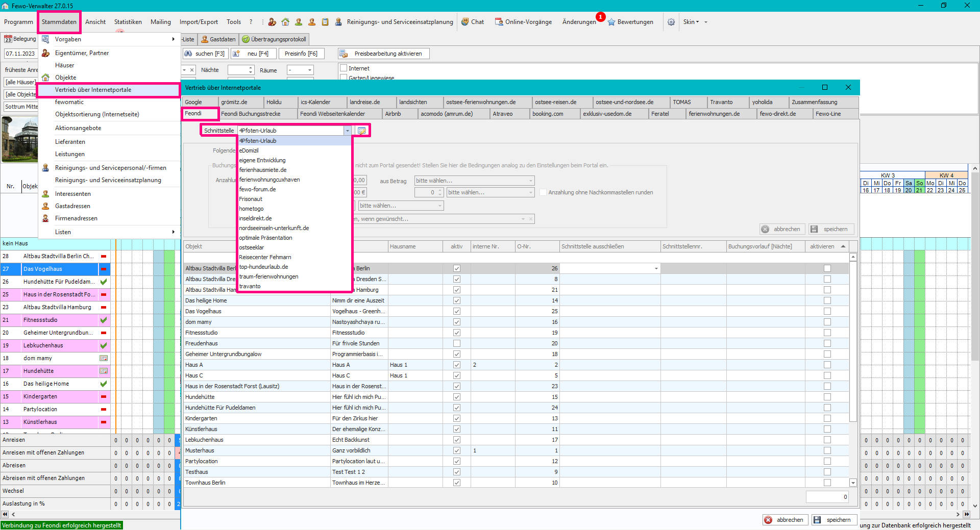Toggle Anzahlung ohne Nachkommastellen runden checkbox
Image resolution: width=980 pixels, height=530 pixels.
543,192
